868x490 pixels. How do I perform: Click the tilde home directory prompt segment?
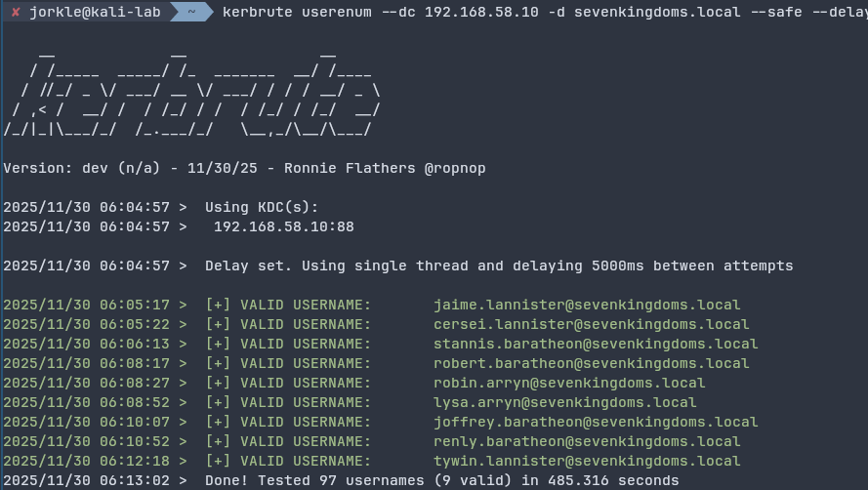point(192,12)
